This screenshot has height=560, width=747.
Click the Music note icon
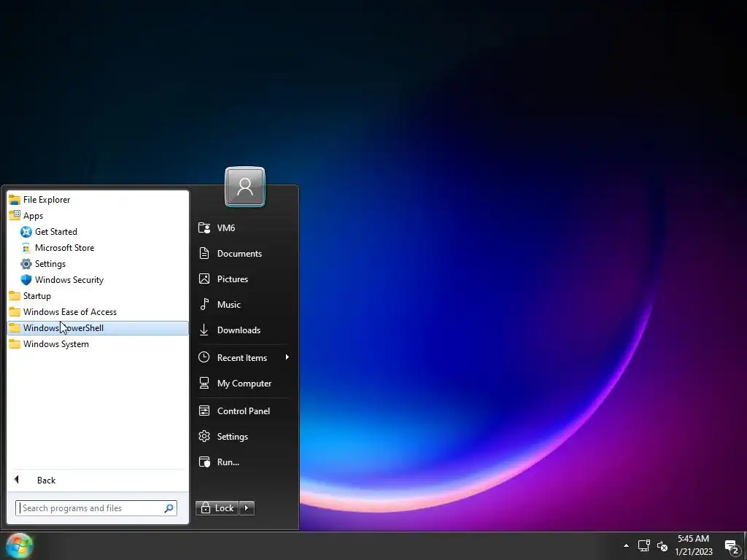coord(204,304)
